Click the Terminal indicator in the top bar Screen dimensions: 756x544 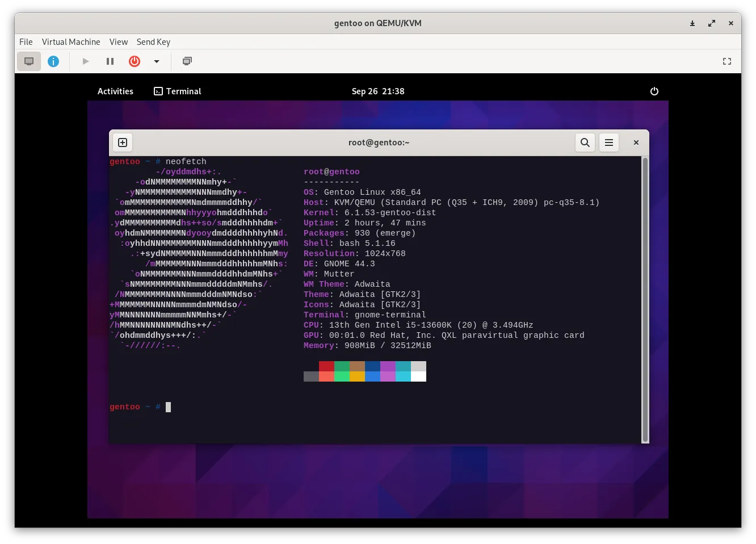tap(177, 91)
